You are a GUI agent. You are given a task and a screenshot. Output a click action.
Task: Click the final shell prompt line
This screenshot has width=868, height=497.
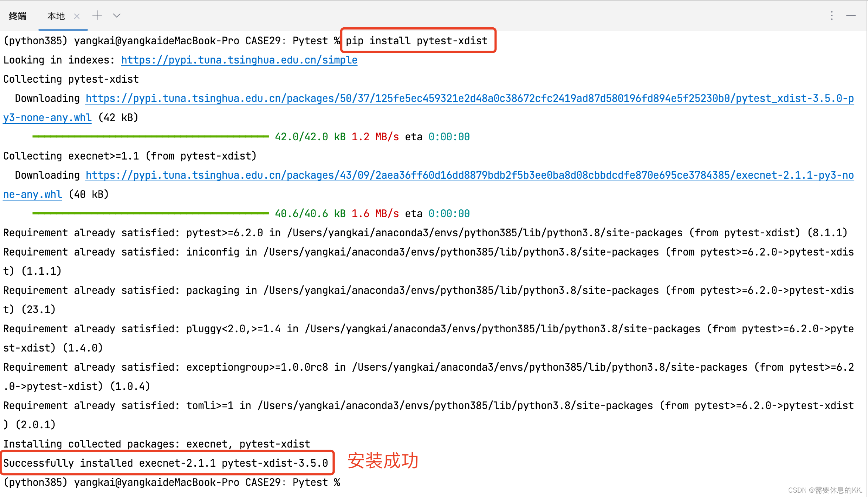171,482
